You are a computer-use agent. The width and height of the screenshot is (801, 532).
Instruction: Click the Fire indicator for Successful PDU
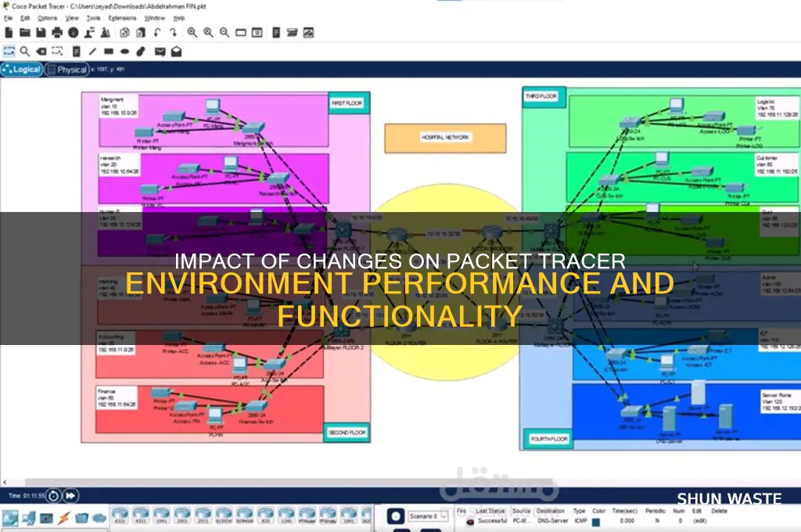(470, 521)
